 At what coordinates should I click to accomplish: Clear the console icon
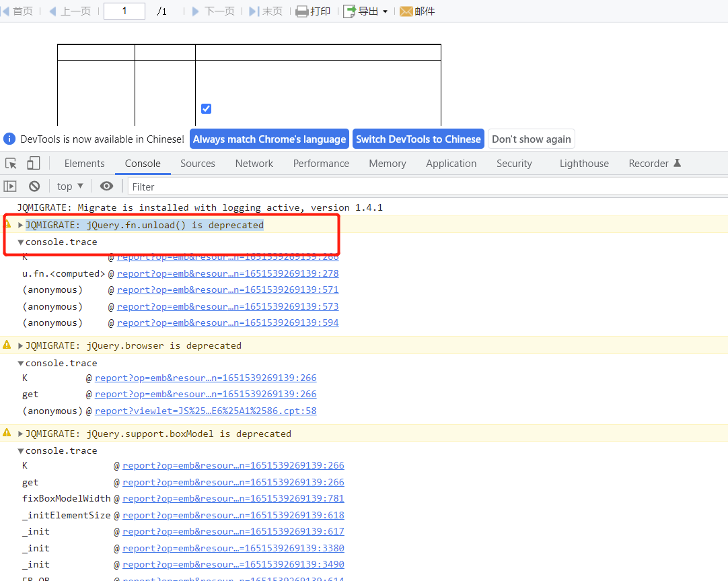coord(34,186)
